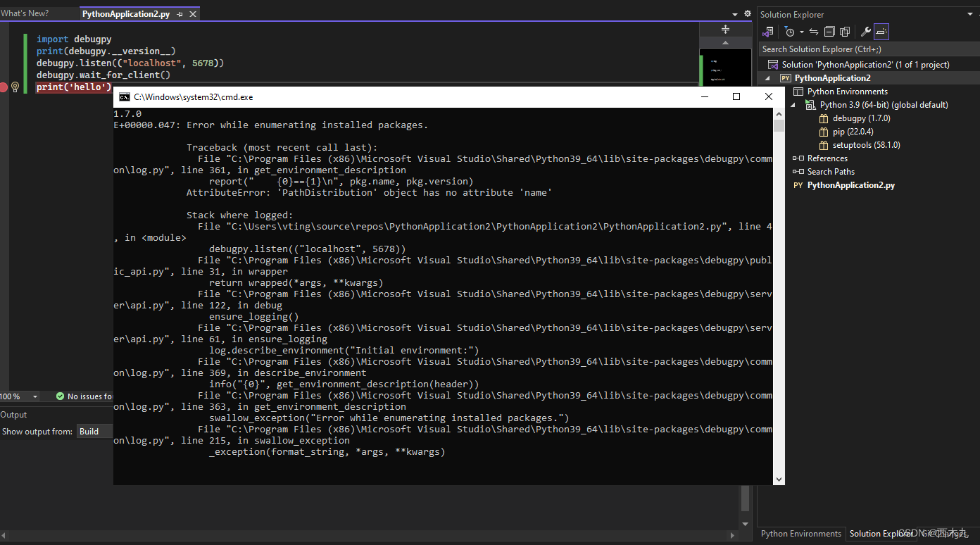This screenshot has width=980, height=545.
Task: Open the editor tab list dropdown arrow
Action: (736, 14)
